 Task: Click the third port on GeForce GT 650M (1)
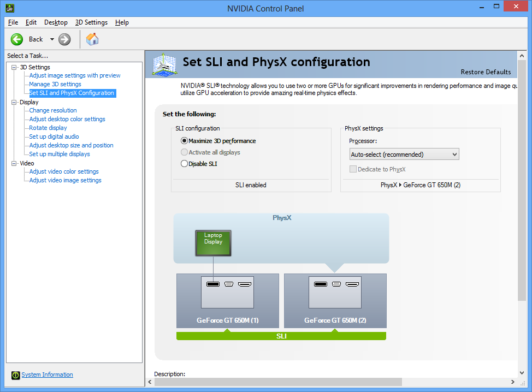245,284
